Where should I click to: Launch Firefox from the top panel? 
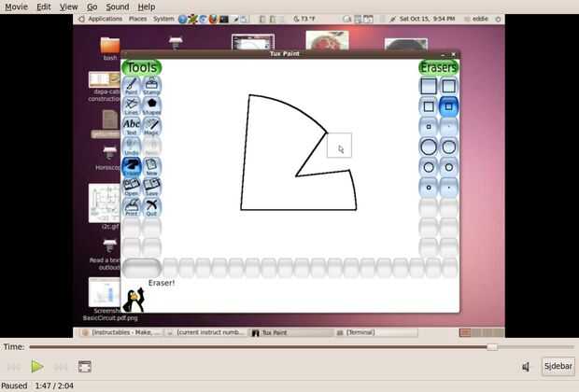(213, 19)
